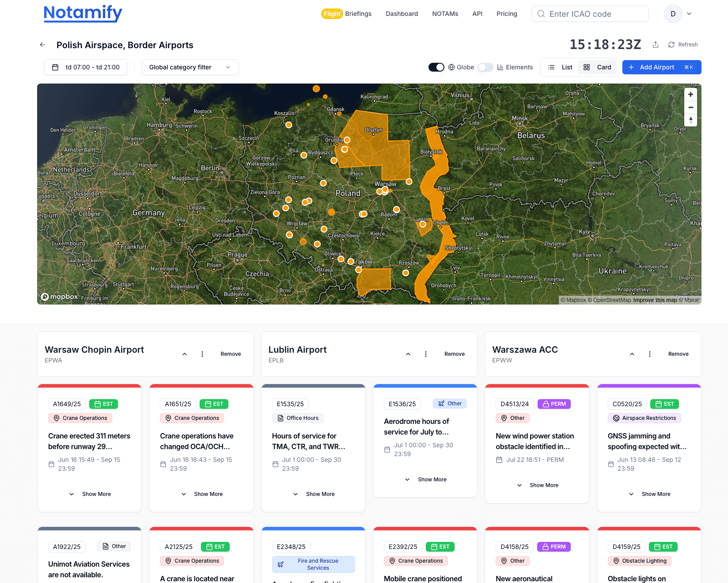
Task: Enable the Elements toggle
Action: click(x=485, y=67)
